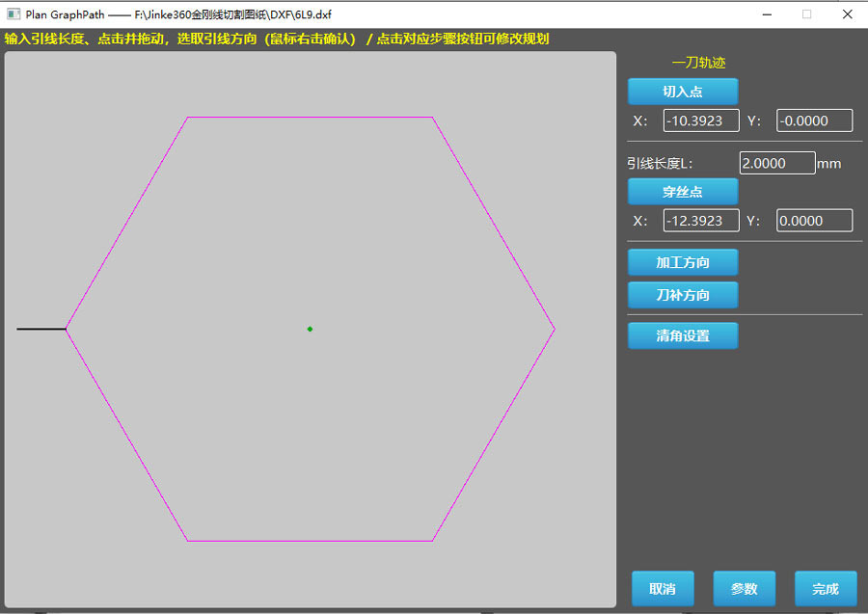Click the hexagon's top edge
The width and height of the screenshot is (868, 614).
(x=310, y=118)
